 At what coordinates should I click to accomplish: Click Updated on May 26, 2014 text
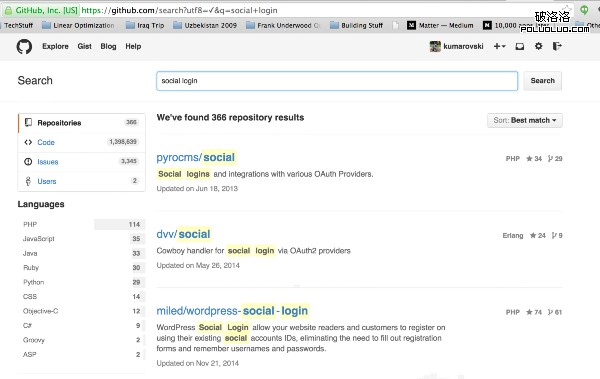click(198, 265)
